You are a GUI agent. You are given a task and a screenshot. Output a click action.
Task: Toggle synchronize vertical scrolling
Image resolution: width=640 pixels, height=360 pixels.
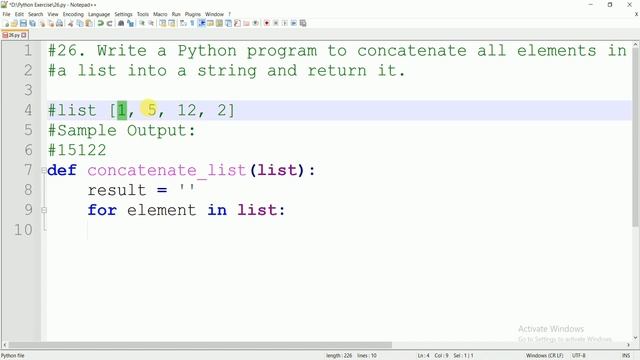coord(162,23)
